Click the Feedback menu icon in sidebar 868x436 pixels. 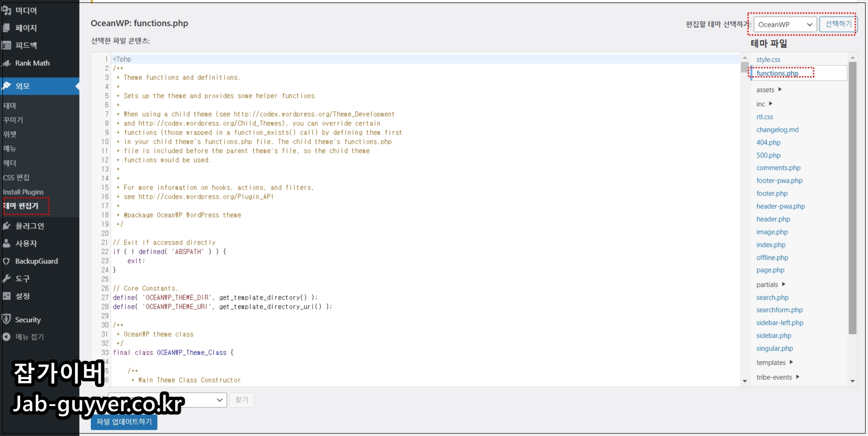pos(6,45)
